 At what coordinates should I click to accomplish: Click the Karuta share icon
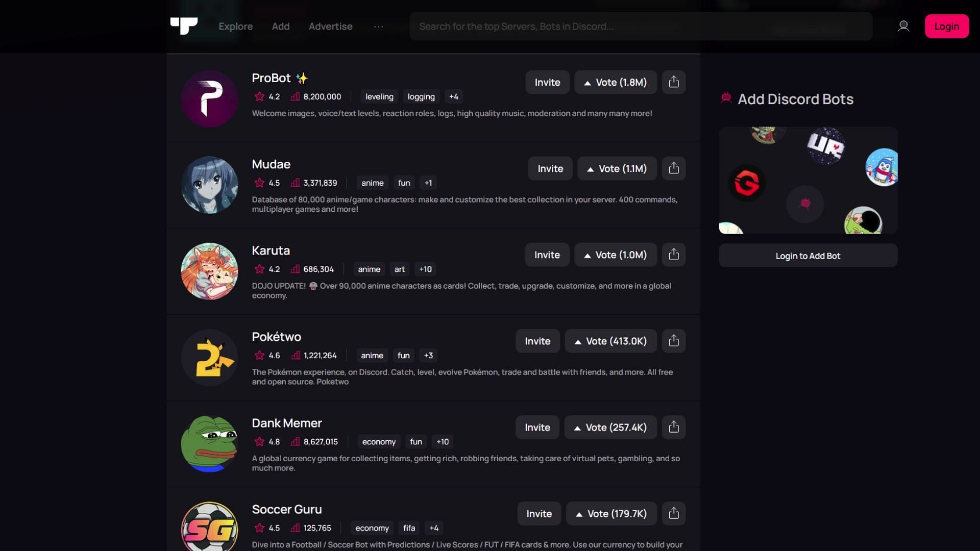pos(674,254)
